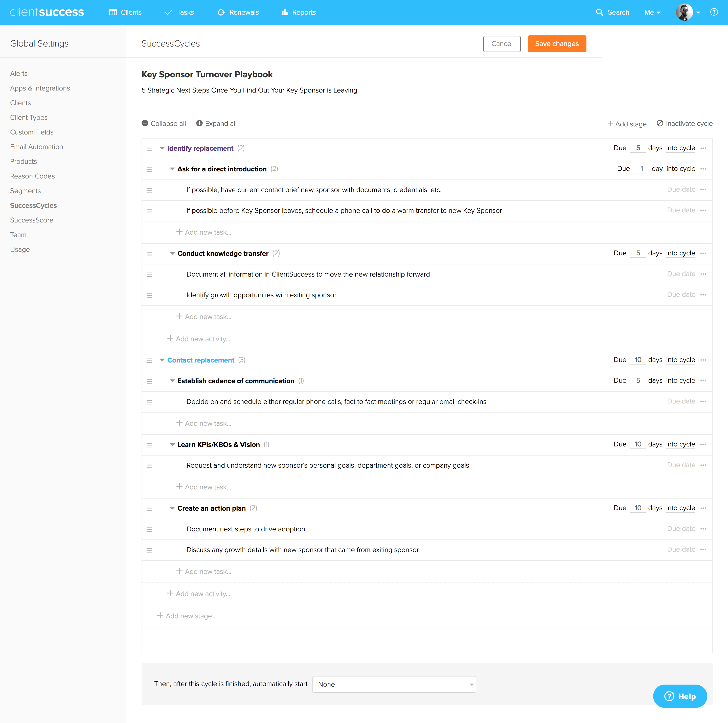The height and width of the screenshot is (723, 728).
Task: Open the Clients top navigation tab
Action: (125, 12)
